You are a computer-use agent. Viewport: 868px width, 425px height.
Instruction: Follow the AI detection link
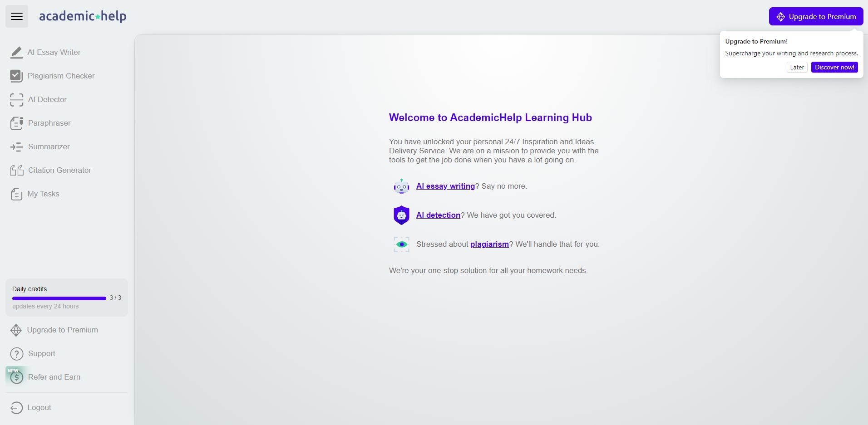click(x=438, y=215)
